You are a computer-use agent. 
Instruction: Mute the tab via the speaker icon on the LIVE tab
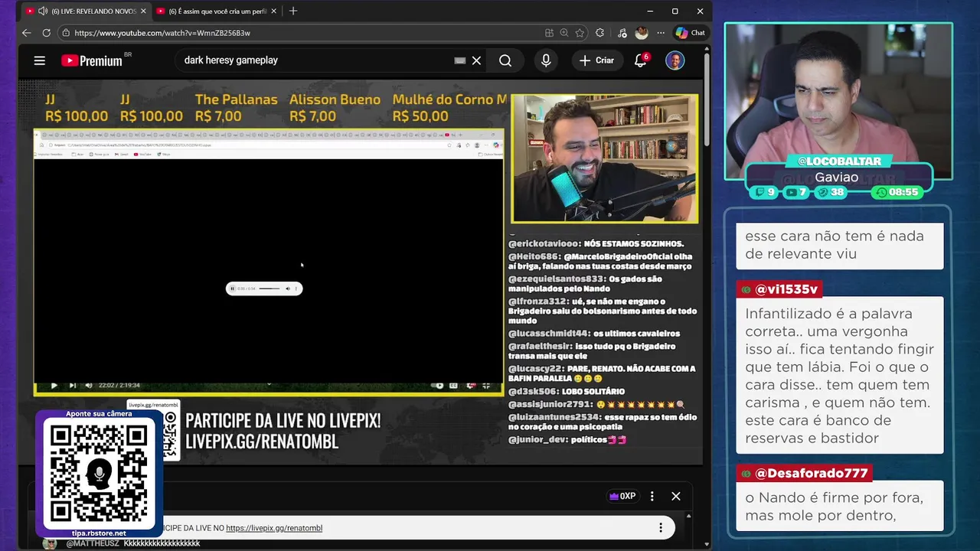[42, 11]
